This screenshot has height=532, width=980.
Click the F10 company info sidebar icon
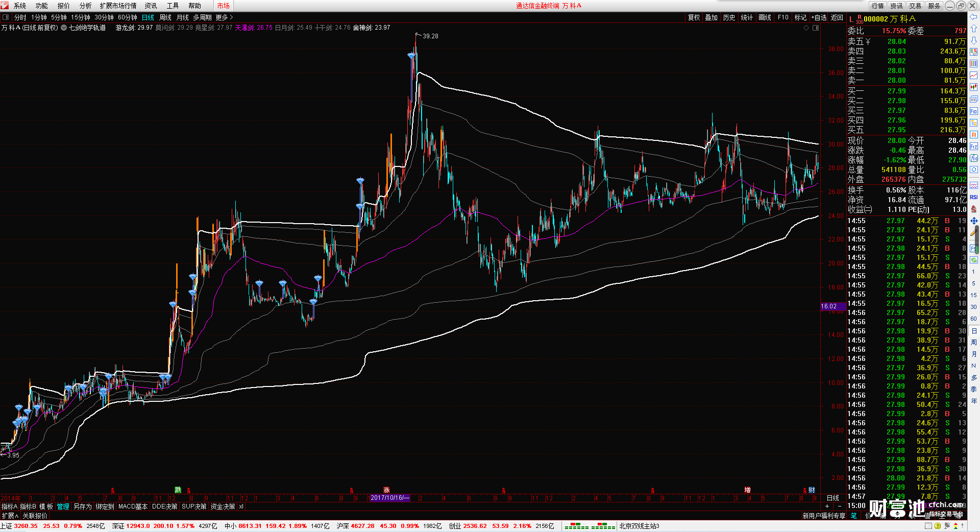pos(973,111)
